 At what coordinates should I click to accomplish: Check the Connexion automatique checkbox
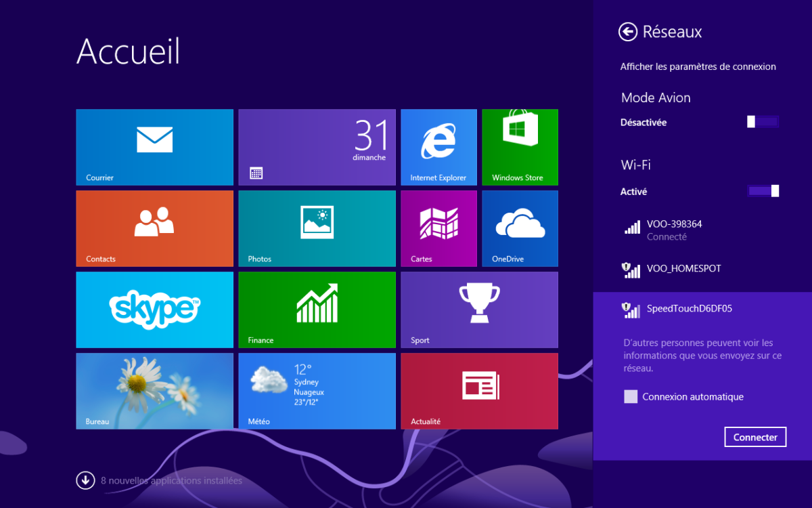[631, 397]
